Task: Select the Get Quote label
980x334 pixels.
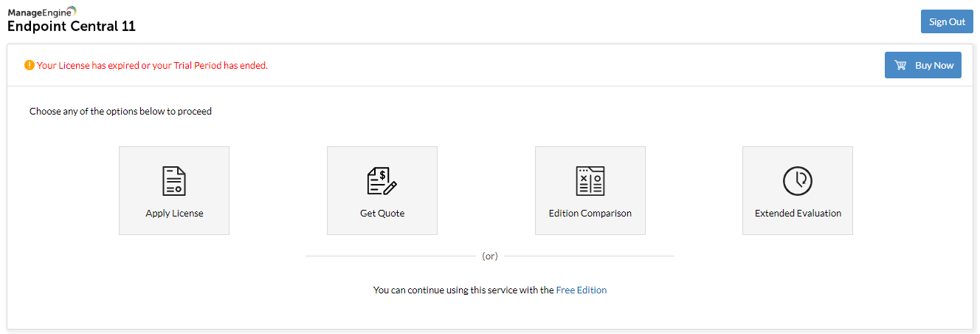Action: tap(382, 214)
